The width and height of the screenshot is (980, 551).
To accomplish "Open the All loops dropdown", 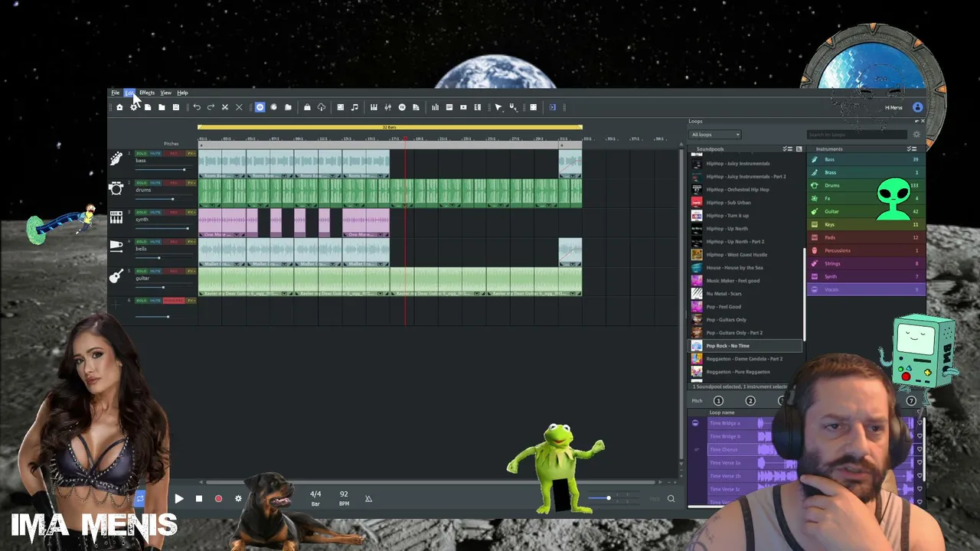I will tap(715, 135).
